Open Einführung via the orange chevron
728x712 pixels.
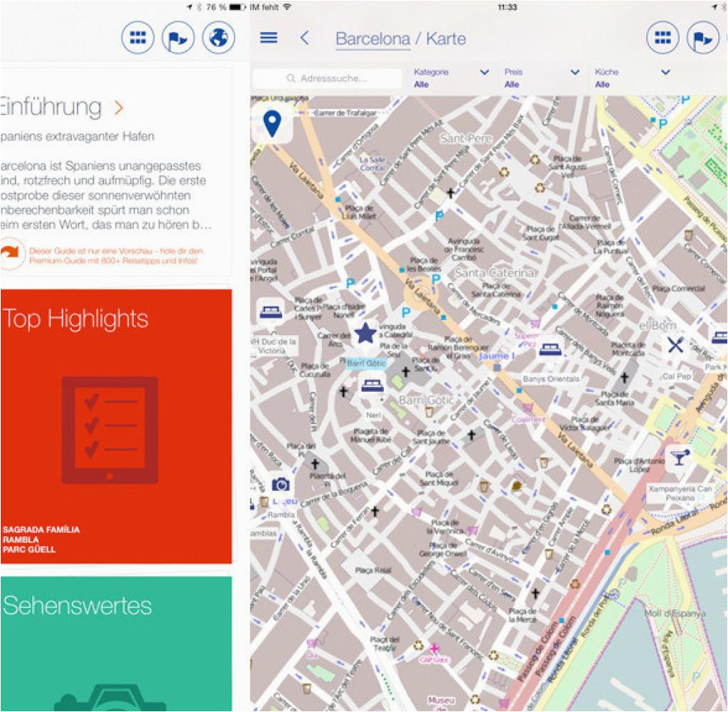[119, 108]
